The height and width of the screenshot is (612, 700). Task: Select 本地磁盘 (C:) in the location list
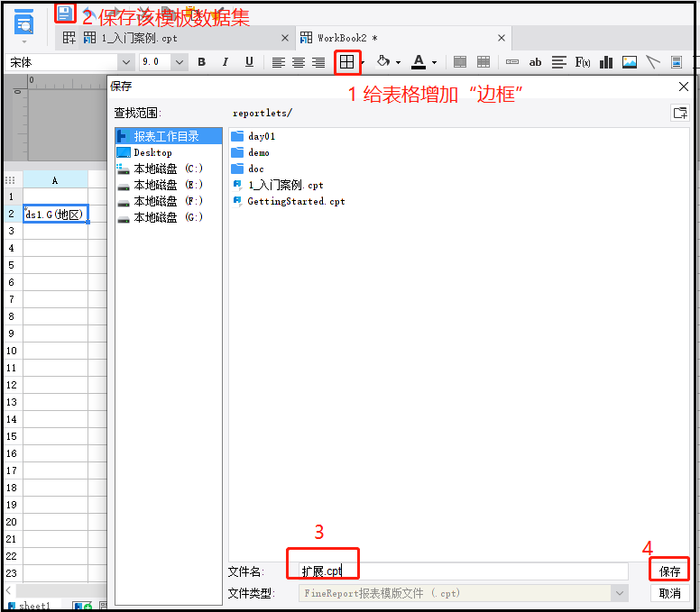click(169, 169)
